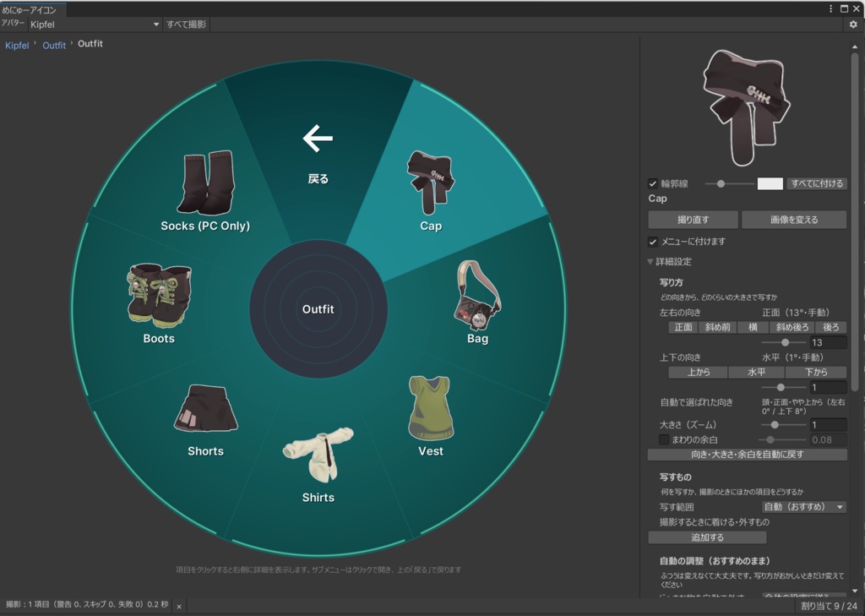
Task: Select 水平 vertical direction option
Action: click(756, 372)
